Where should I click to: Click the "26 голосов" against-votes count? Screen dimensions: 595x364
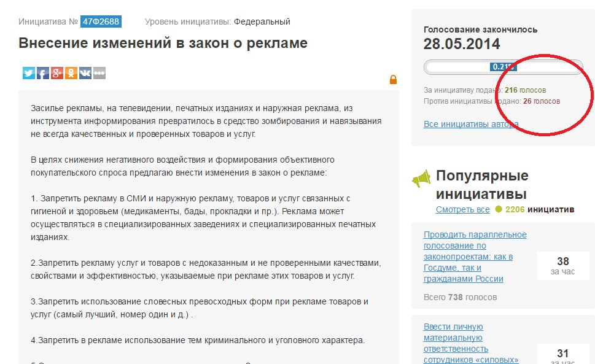point(542,101)
